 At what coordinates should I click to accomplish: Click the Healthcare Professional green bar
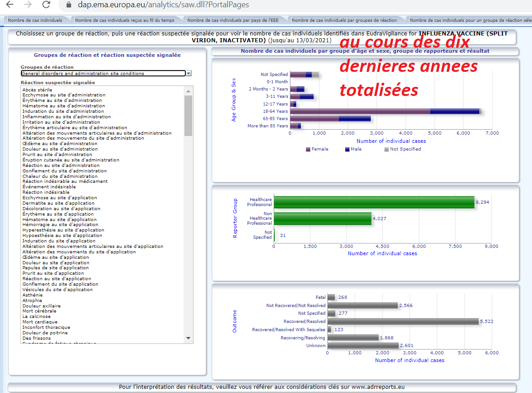coord(373,202)
